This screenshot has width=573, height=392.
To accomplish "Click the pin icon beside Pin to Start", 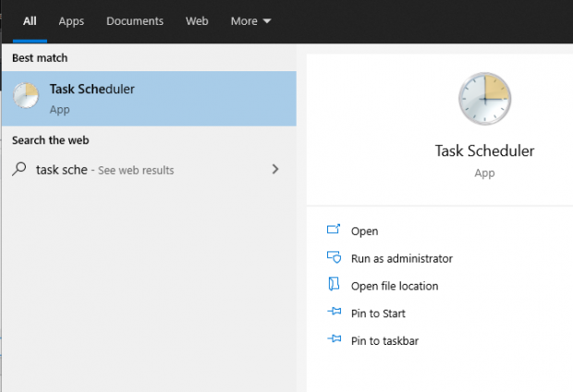I will pos(335,312).
